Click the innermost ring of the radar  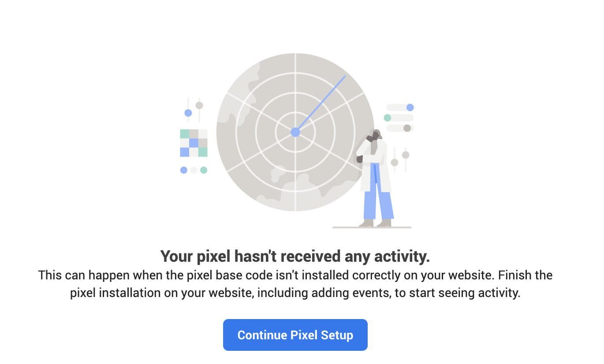coord(295,132)
